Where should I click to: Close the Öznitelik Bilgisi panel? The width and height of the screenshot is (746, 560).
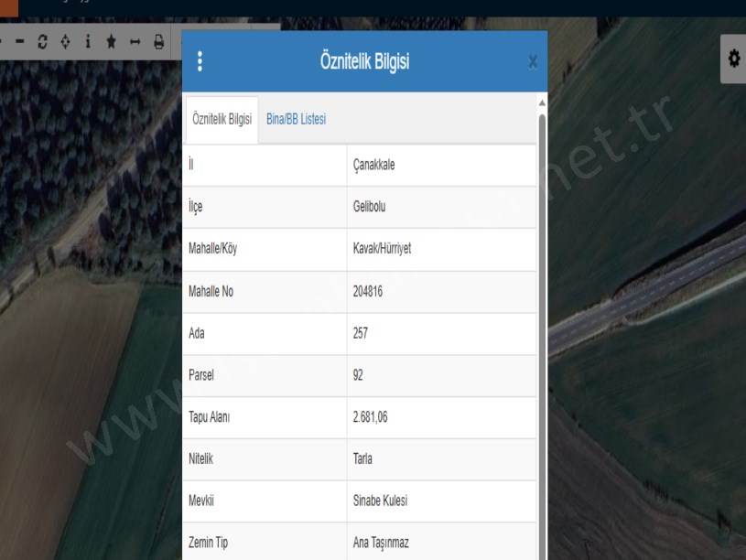point(533,62)
